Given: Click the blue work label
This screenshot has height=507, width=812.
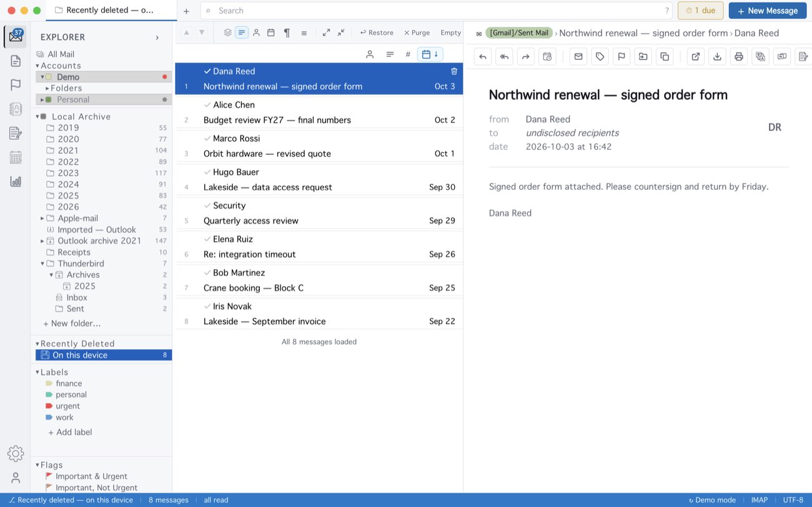Looking at the screenshot, I should (60, 417).
